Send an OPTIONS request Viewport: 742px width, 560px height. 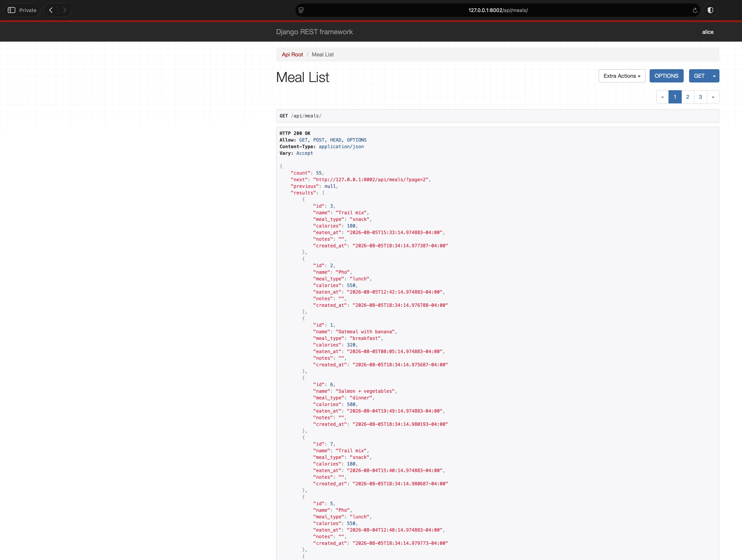point(666,76)
